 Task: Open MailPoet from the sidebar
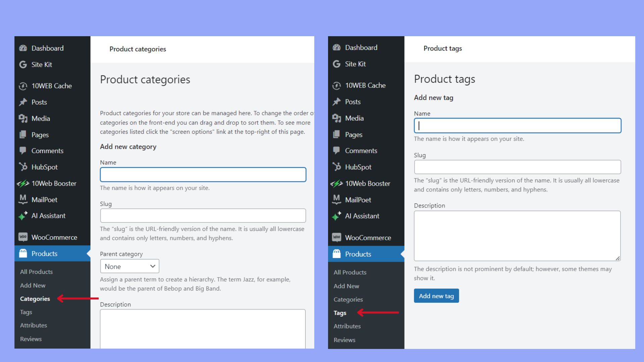pyautogui.click(x=22, y=199)
